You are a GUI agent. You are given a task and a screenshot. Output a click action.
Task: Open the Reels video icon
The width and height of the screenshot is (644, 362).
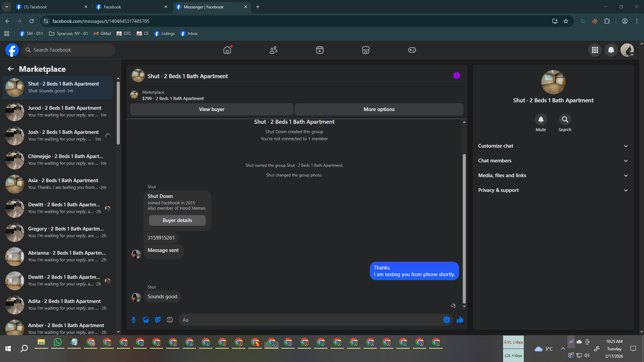pyautogui.click(x=320, y=50)
